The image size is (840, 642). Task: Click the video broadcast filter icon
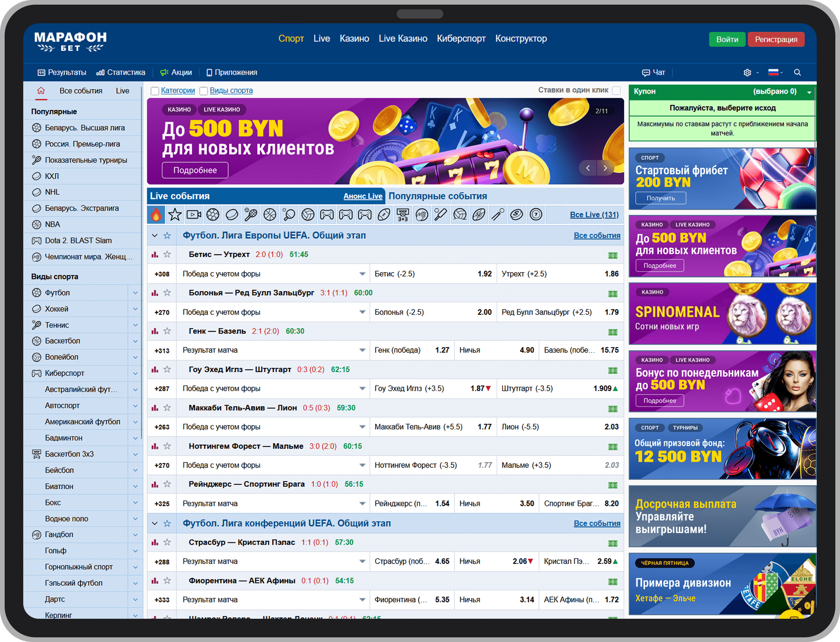click(194, 214)
